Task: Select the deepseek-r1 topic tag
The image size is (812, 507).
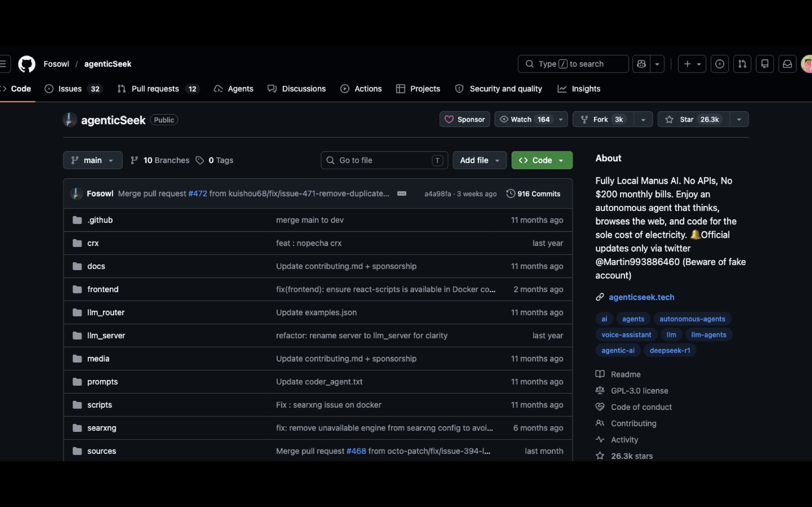Action: point(670,351)
